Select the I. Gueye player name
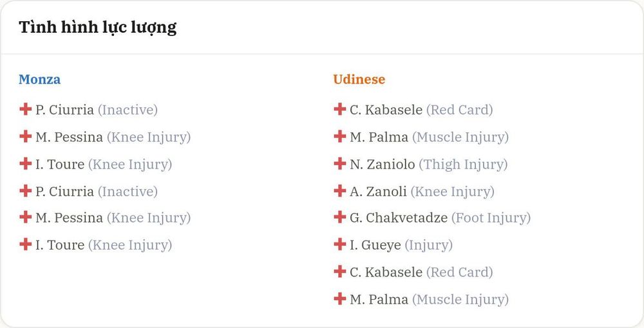 tap(375, 245)
